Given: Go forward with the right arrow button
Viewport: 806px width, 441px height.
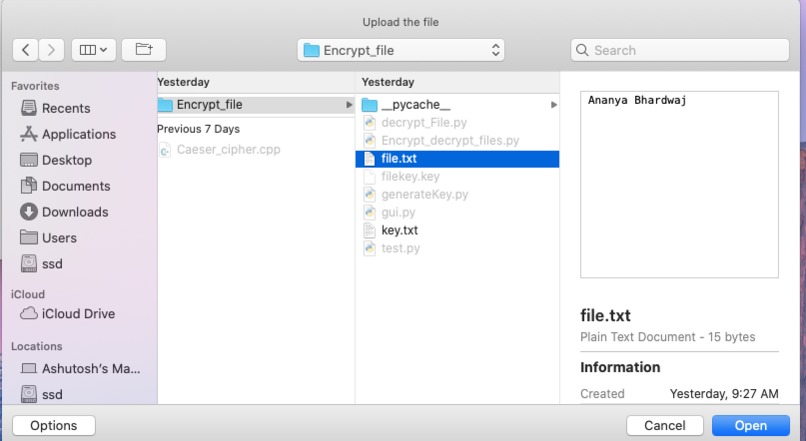Looking at the screenshot, I should point(51,50).
